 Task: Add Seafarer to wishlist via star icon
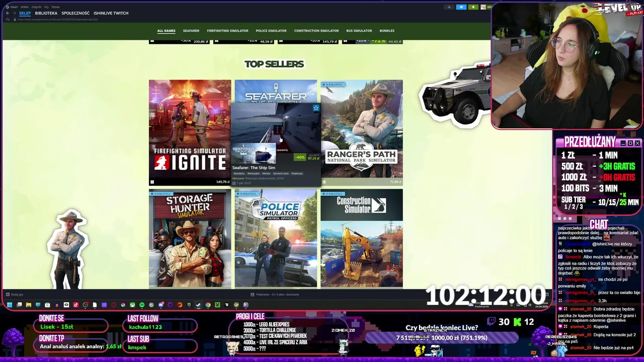pos(316,108)
